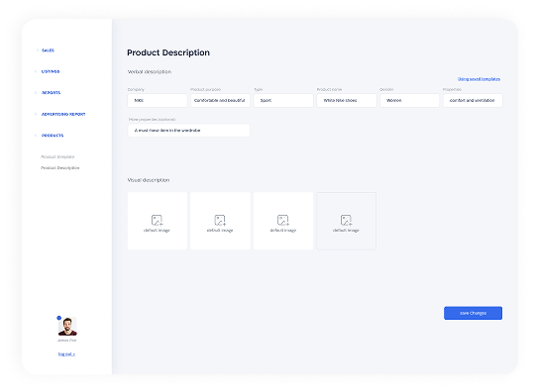The height and width of the screenshot is (392, 533).
Task: Click the Product purpose input field
Action: 220,101
